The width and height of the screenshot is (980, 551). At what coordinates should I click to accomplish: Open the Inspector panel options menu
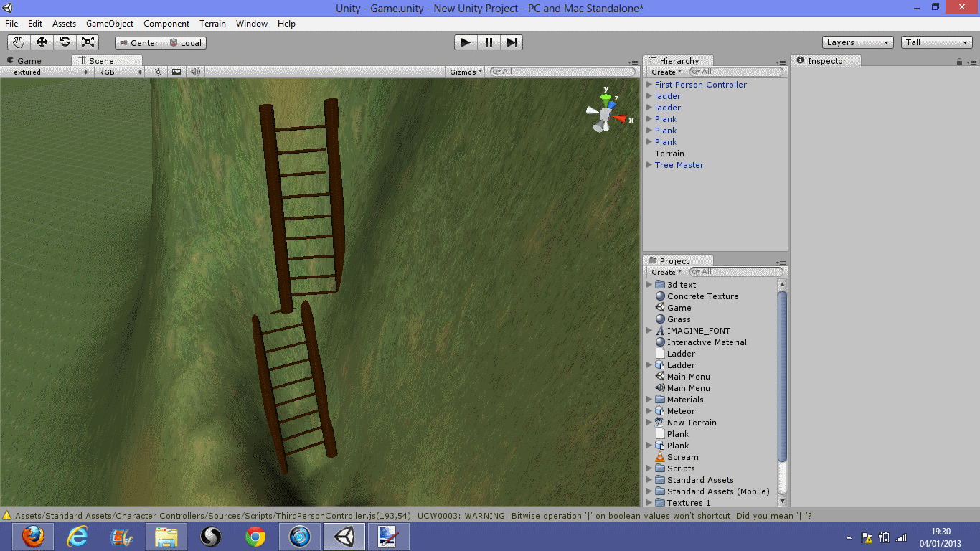coord(971,62)
